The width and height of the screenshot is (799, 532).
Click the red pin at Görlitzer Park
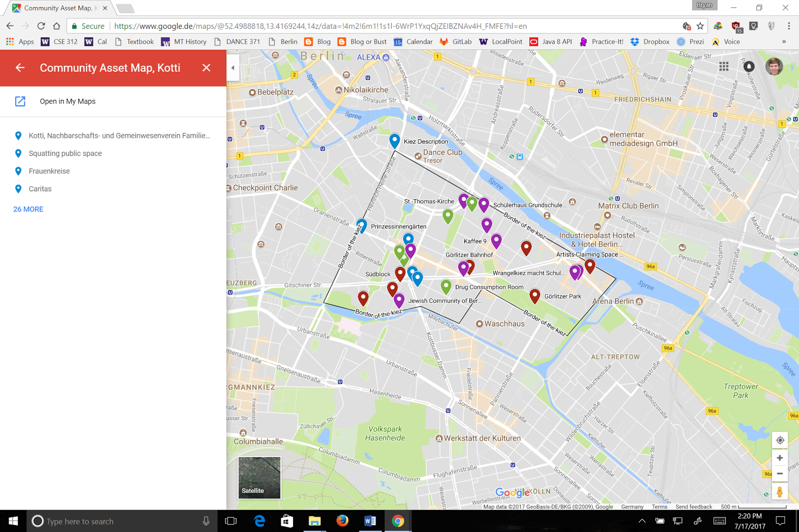point(535,295)
